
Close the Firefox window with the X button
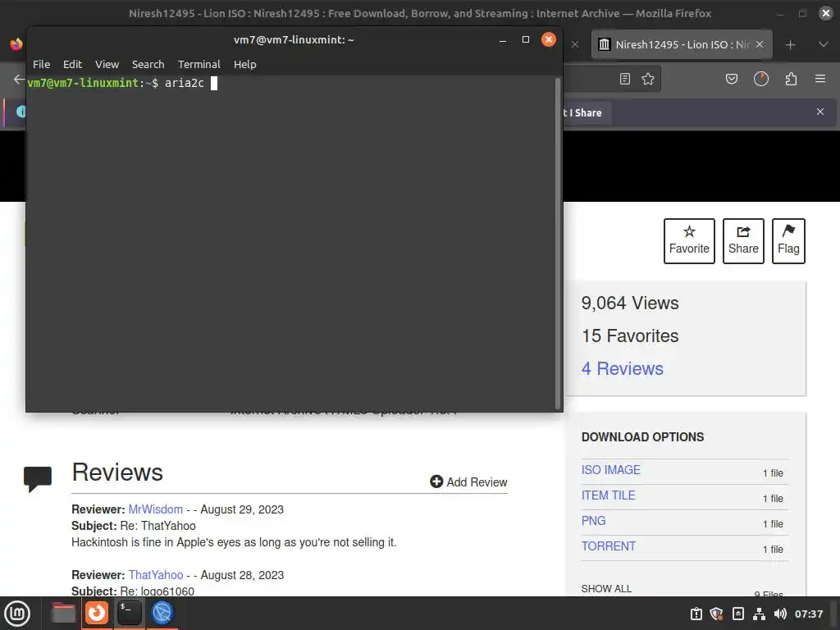click(x=825, y=13)
